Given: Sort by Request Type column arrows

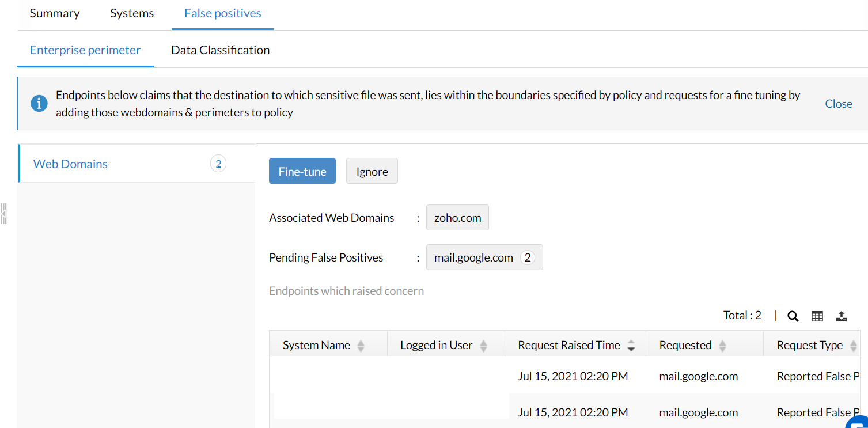Looking at the screenshot, I should pyautogui.click(x=854, y=346).
